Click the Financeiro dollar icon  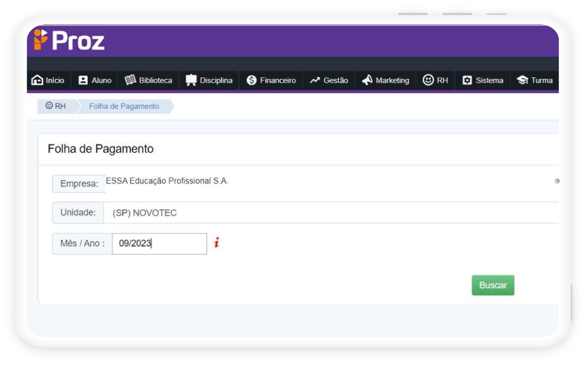251,80
